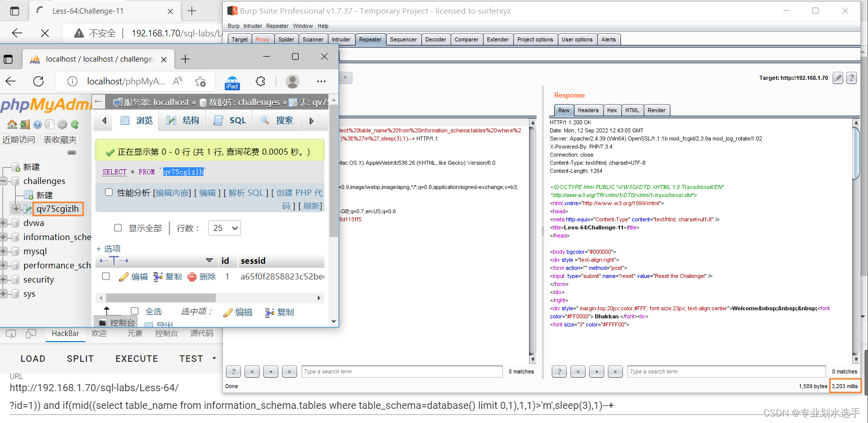Viewport: 868px width, 423px height.
Task: Click phpMyAdmin collapse navigation arrow button
Action: (99, 102)
